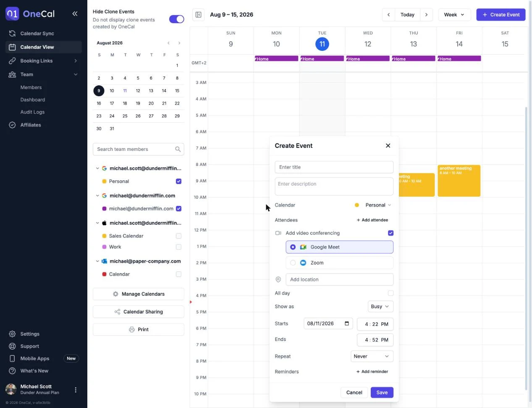This screenshot has height=408, width=532.
Task: Click Cancel in Create Event dialog
Action: click(x=354, y=392)
